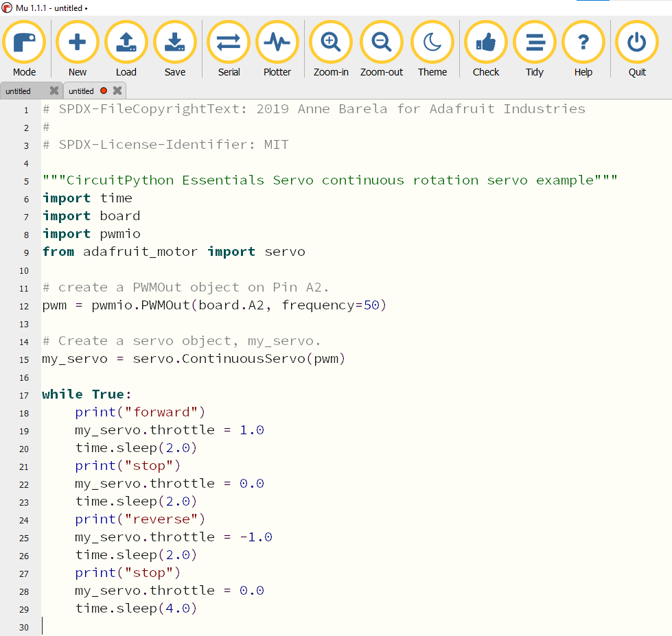Screen dimensions: 672x636
Task: Click the servo.ContinuousServo(pwm) line
Action: [194, 359]
